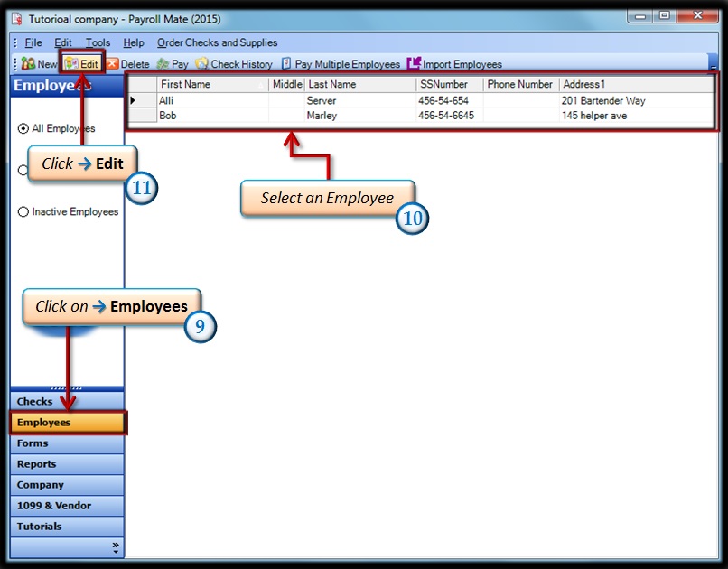Open the Tutorials navigation section
728x569 pixels.
tap(67, 527)
